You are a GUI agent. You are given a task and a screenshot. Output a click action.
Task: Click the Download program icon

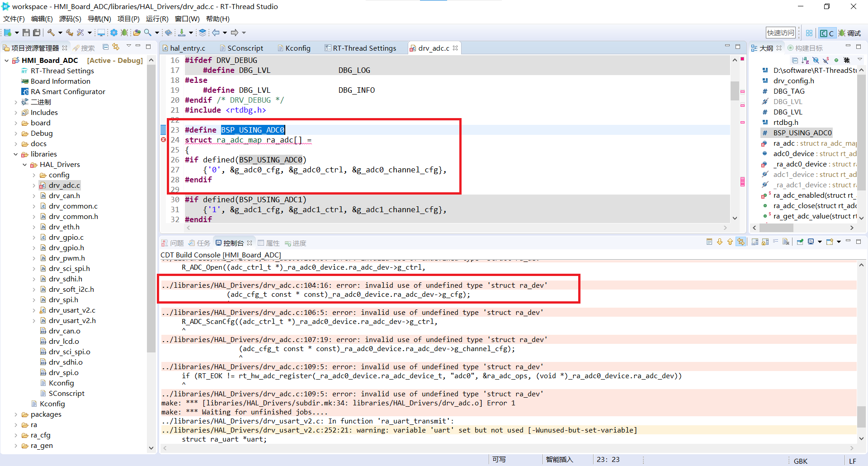point(182,33)
